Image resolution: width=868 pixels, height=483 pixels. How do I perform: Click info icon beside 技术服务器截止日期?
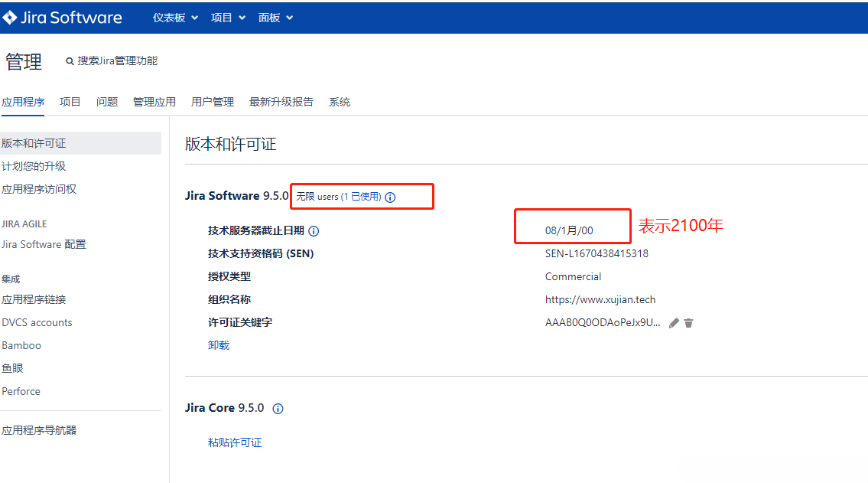point(314,231)
